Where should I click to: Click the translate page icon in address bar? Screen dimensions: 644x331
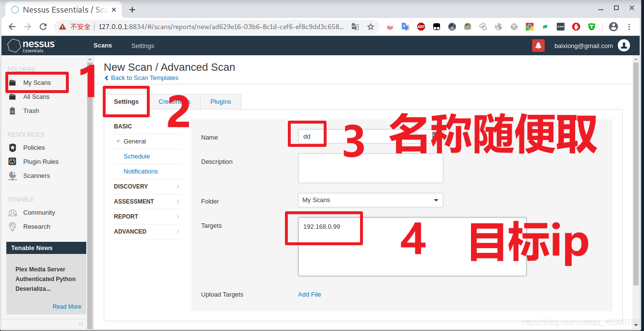pos(355,27)
